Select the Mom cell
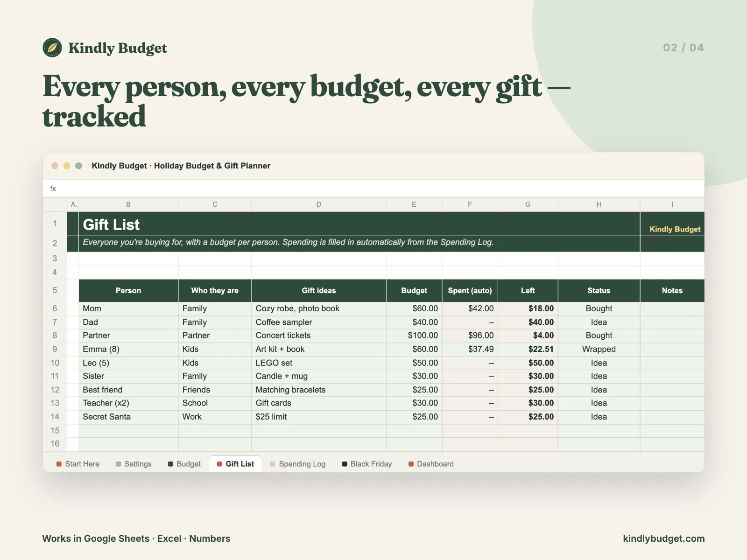 coord(128,308)
